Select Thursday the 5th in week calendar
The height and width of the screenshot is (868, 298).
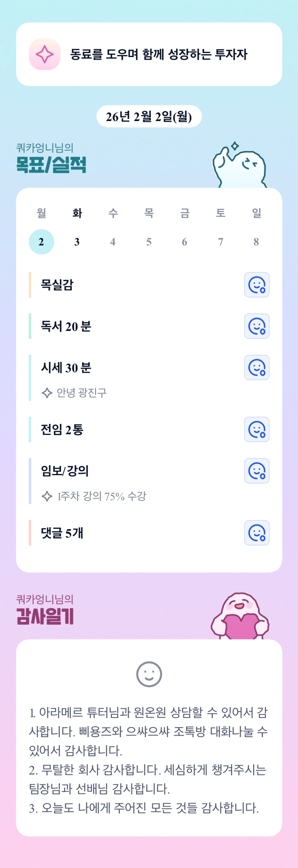click(x=149, y=242)
